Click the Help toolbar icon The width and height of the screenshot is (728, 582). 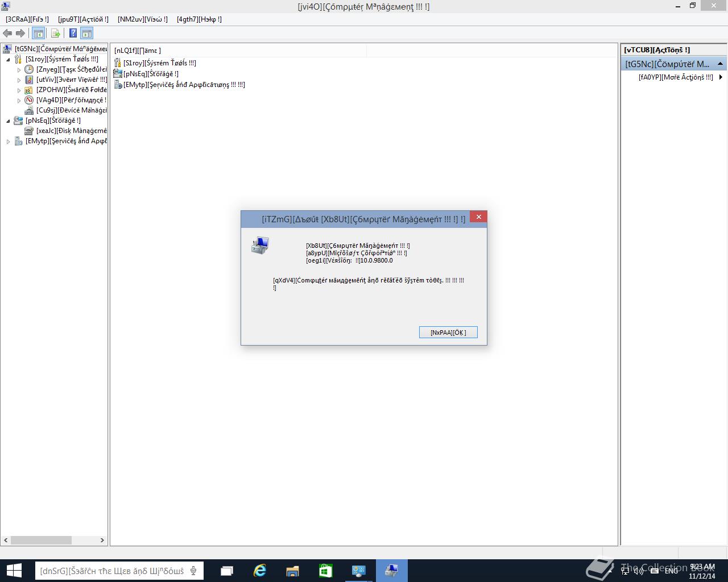[x=73, y=34]
